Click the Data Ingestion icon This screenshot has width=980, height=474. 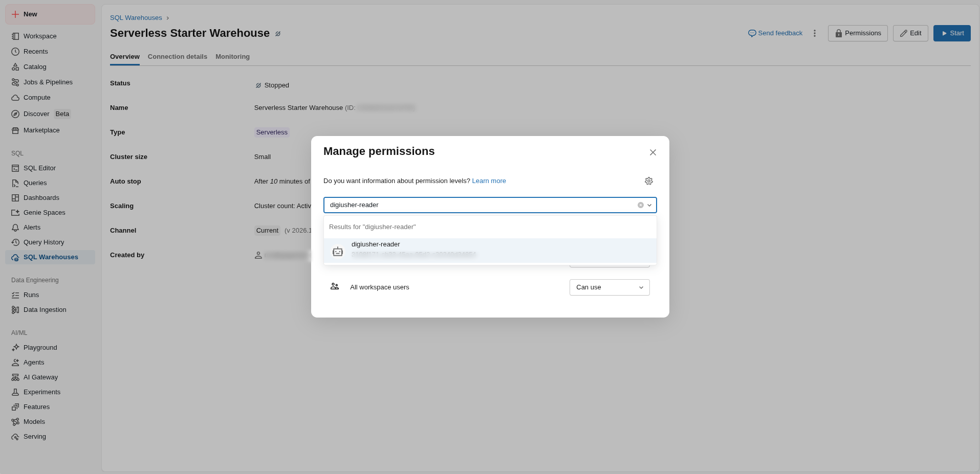tap(15, 310)
